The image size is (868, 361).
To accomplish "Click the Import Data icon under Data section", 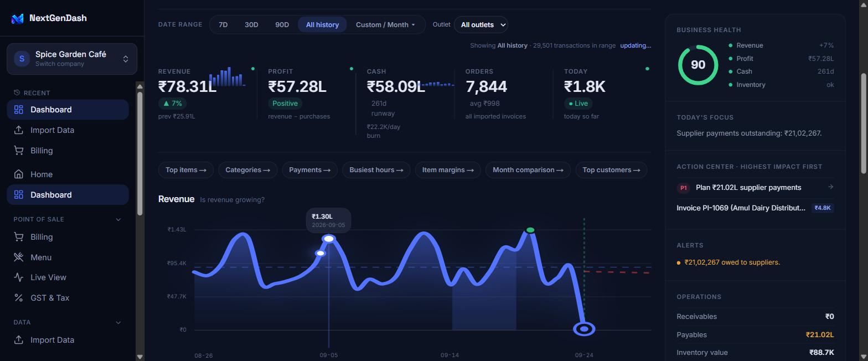I will [19, 340].
